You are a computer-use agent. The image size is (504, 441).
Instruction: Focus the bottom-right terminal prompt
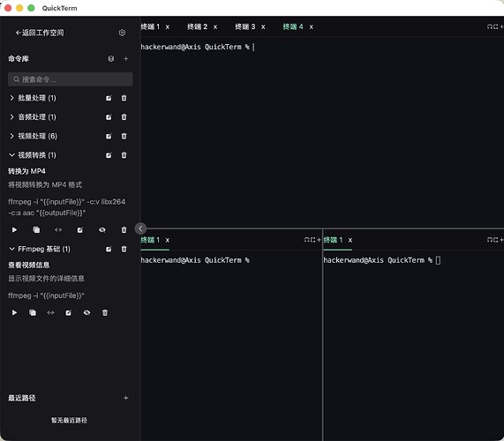[x=382, y=260]
